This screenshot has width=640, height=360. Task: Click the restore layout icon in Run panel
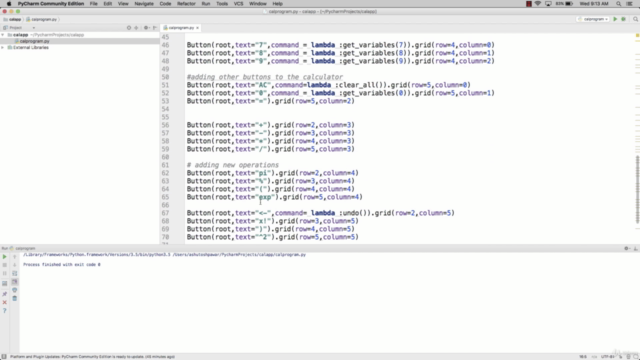(4, 283)
